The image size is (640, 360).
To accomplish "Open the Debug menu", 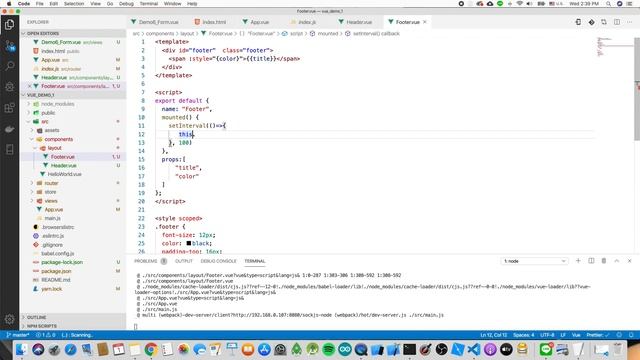I will click(x=126, y=4).
